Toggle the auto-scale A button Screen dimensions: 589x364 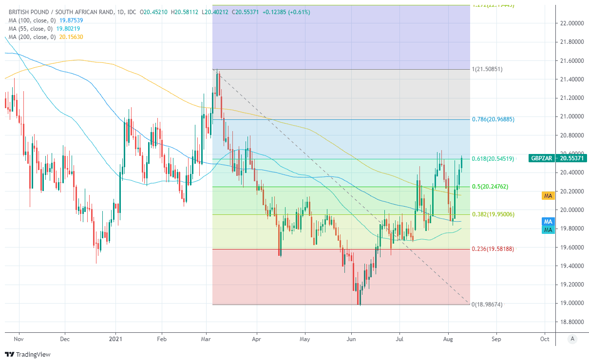pos(573,339)
